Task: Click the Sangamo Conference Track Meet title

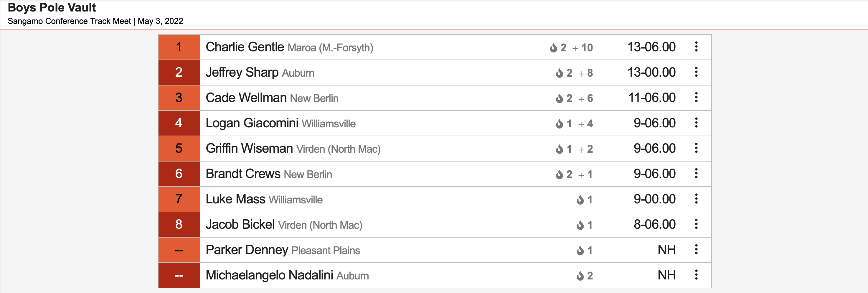Action: click(70, 21)
